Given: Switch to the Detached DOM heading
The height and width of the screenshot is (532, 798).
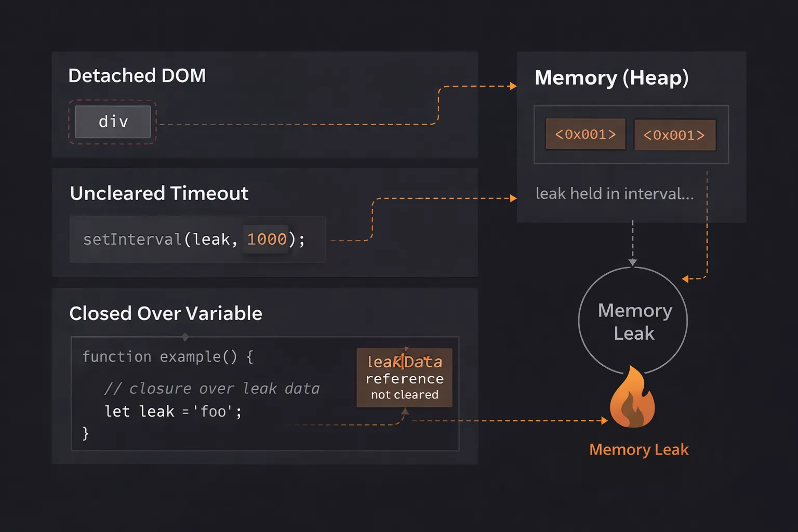Looking at the screenshot, I should tap(137, 75).
